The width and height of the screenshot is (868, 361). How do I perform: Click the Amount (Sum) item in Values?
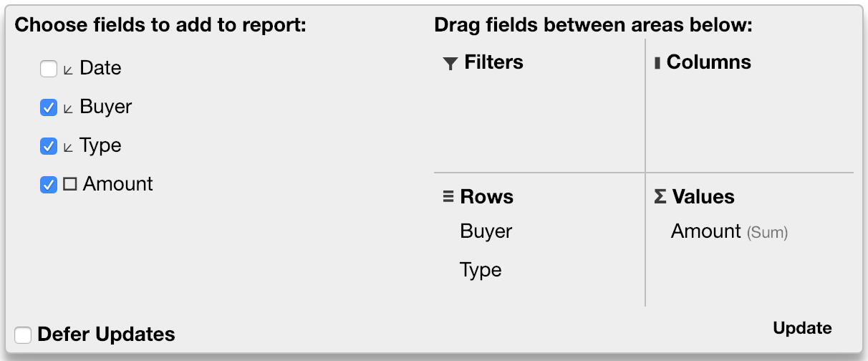(728, 231)
